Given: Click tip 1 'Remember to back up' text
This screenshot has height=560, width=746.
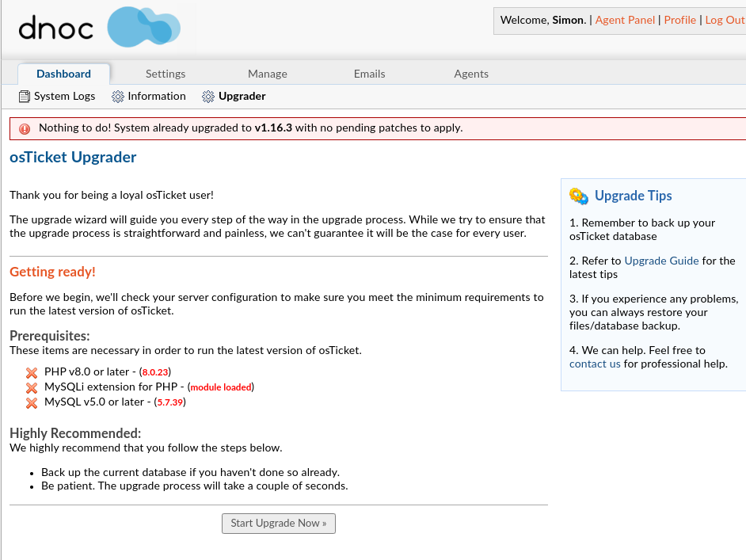Looking at the screenshot, I should coord(642,230).
